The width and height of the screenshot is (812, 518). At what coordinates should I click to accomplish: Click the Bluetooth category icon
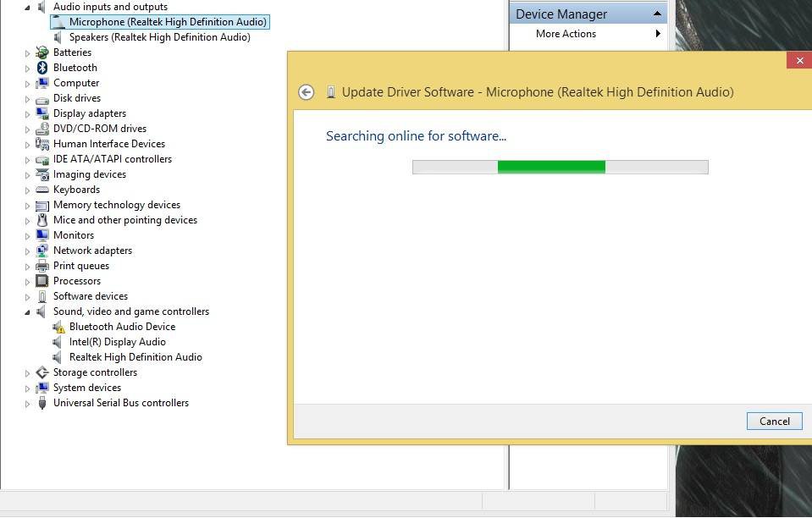pyautogui.click(x=42, y=68)
